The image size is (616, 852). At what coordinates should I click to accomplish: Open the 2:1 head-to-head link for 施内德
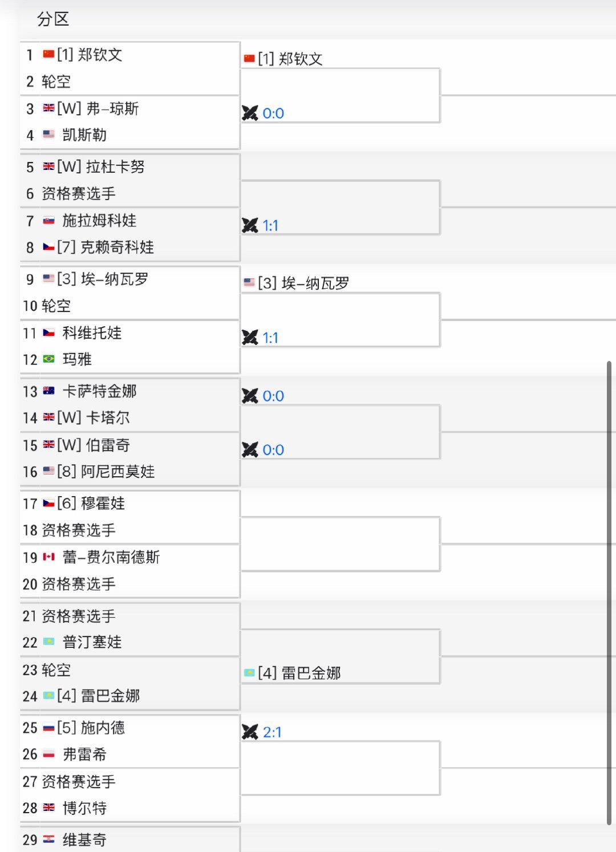click(x=272, y=732)
